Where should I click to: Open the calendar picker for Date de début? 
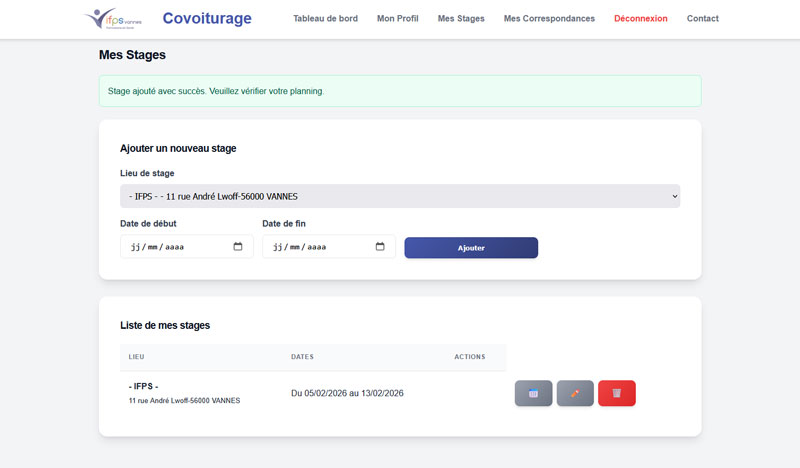238,247
